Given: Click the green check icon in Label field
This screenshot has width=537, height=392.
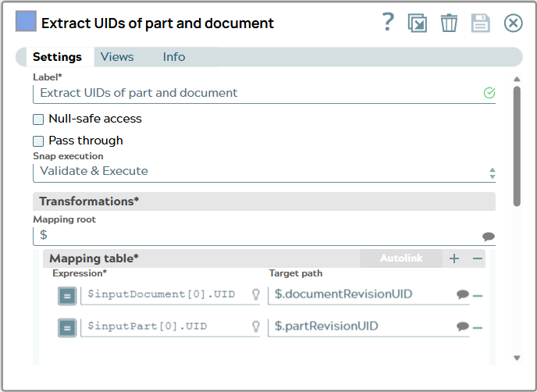Looking at the screenshot, I should 489,93.
